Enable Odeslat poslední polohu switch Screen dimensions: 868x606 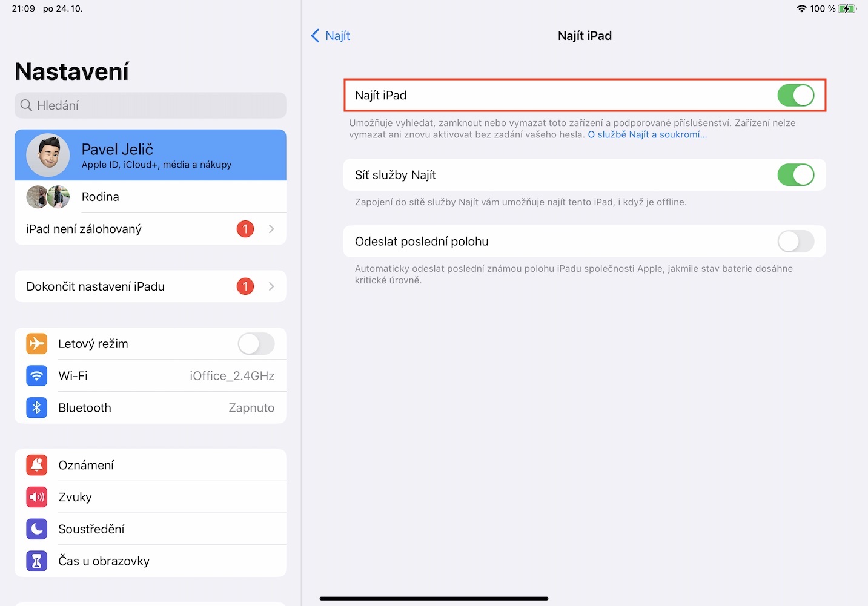795,242
